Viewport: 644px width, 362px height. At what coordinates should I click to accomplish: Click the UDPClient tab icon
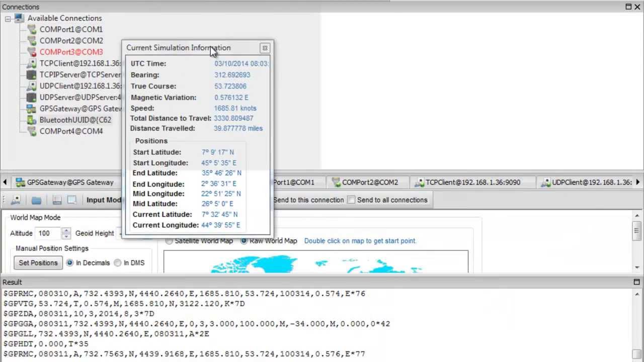[x=545, y=182]
